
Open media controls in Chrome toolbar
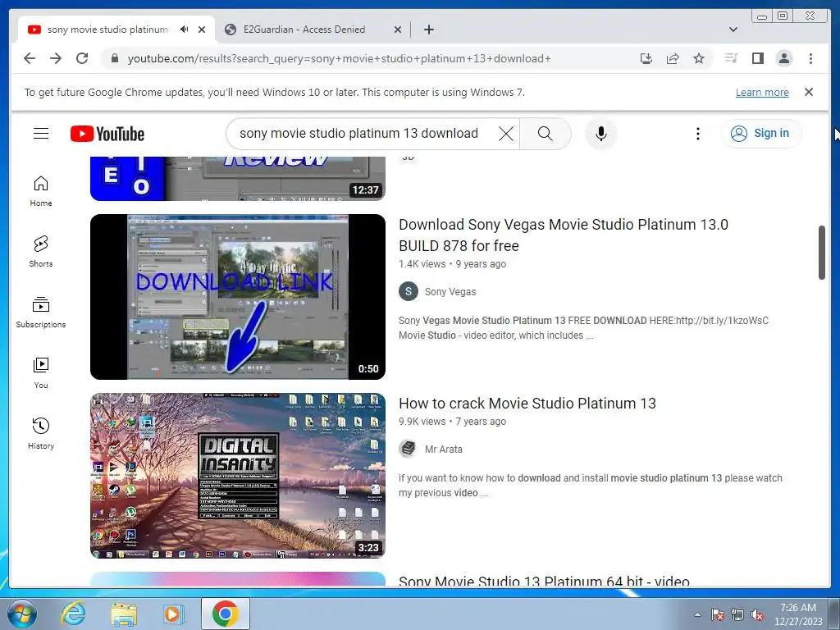[x=731, y=58]
